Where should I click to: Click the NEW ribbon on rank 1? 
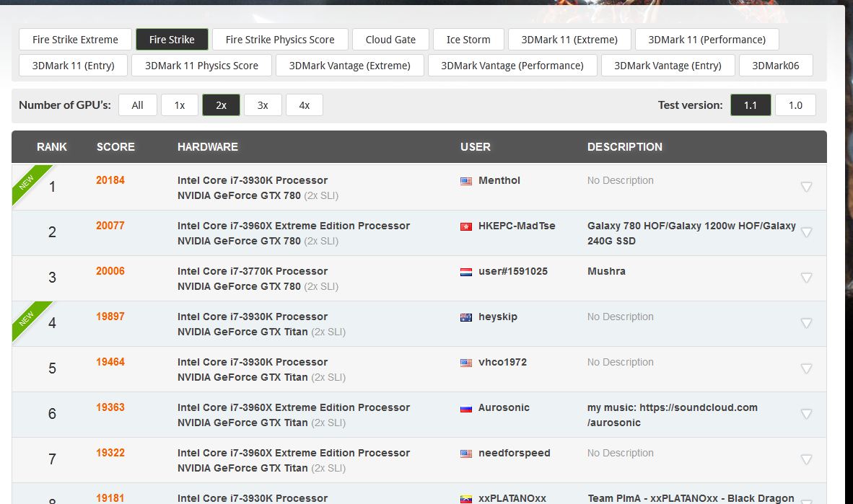coord(27,181)
